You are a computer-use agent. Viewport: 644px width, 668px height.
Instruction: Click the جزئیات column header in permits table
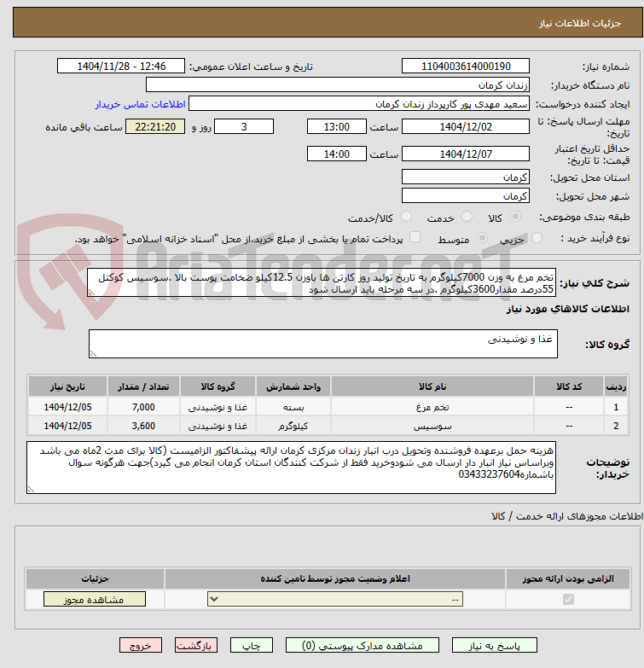(x=95, y=578)
